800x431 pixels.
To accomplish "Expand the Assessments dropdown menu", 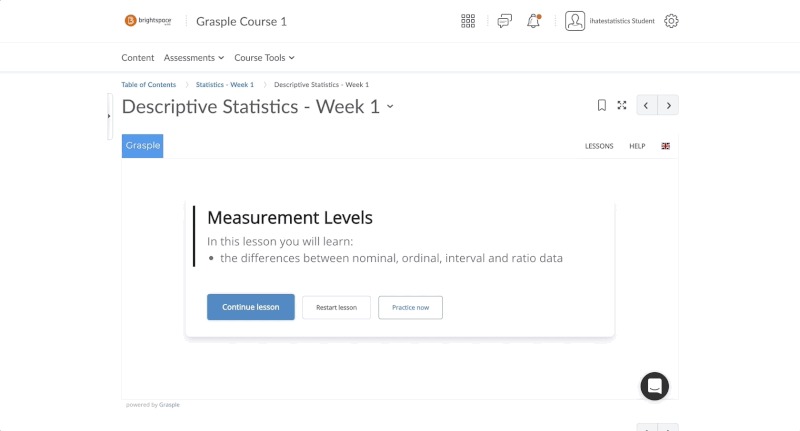I will click(193, 58).
